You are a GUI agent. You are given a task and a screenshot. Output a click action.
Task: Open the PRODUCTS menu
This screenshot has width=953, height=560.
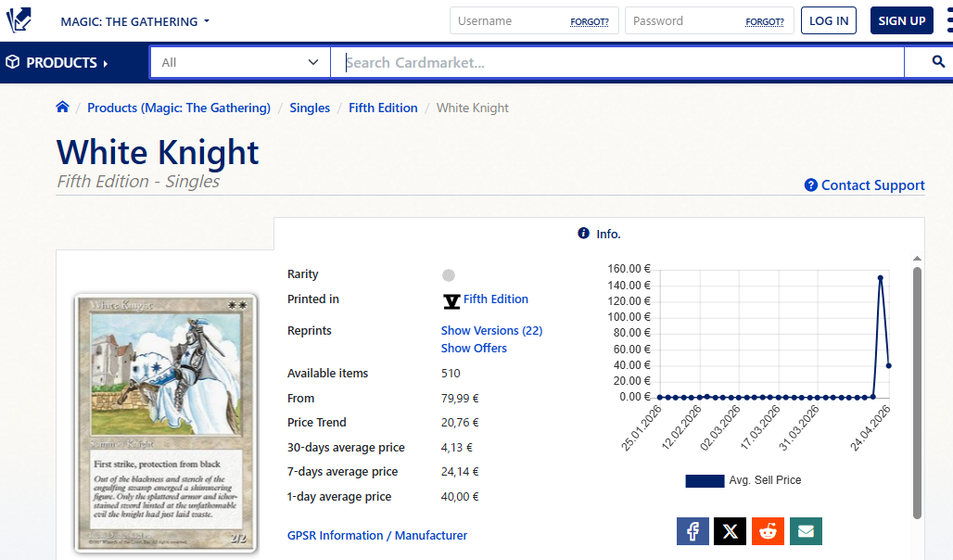(x=57, y=63)
